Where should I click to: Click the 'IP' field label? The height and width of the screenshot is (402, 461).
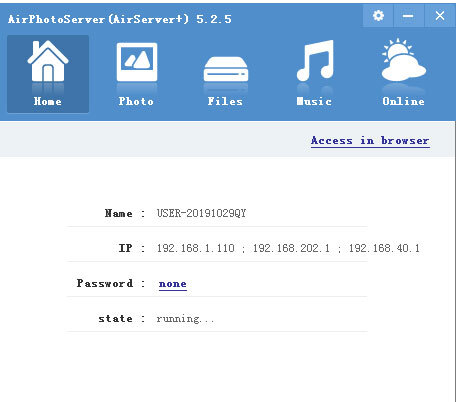(x=126, y=248)
